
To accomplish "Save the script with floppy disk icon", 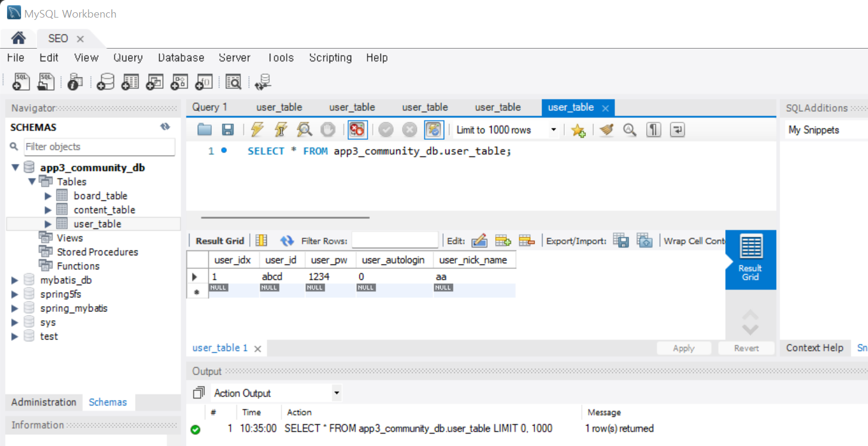I will 228,130.
